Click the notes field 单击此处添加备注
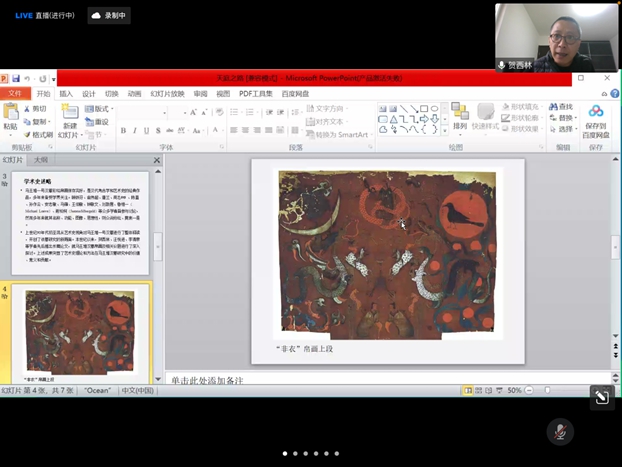 [x=388, y=380]
